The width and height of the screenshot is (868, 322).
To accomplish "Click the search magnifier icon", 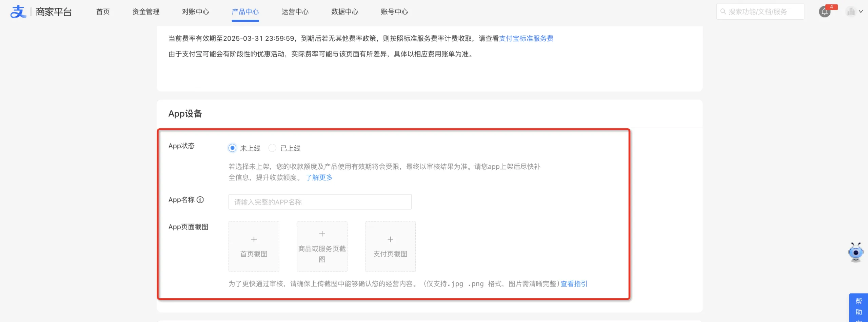I will pos(723,12).
